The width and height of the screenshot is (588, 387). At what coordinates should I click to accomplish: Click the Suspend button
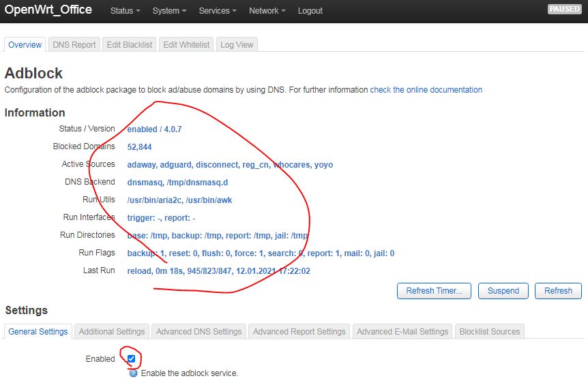(x=503, y=291)
